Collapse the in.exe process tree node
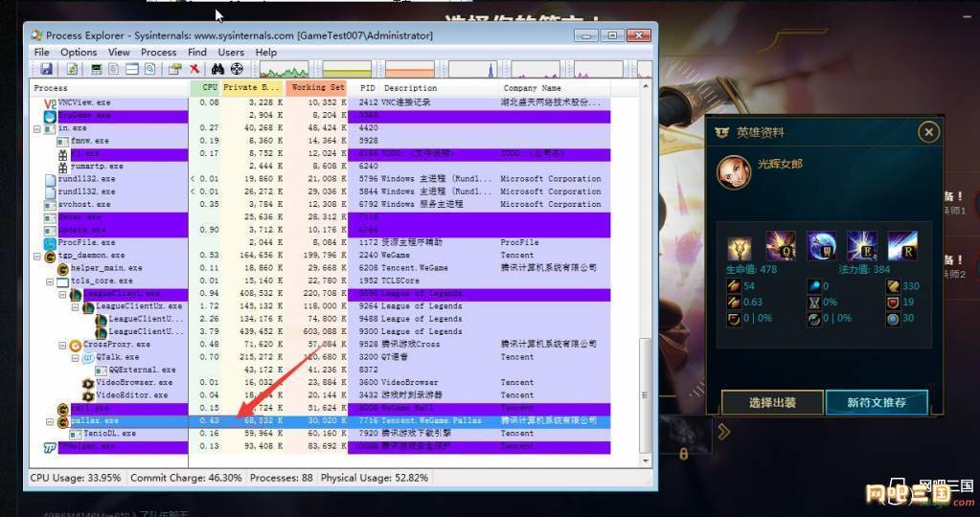The height and width of the screenshot is (517, 980). point(36,128)
